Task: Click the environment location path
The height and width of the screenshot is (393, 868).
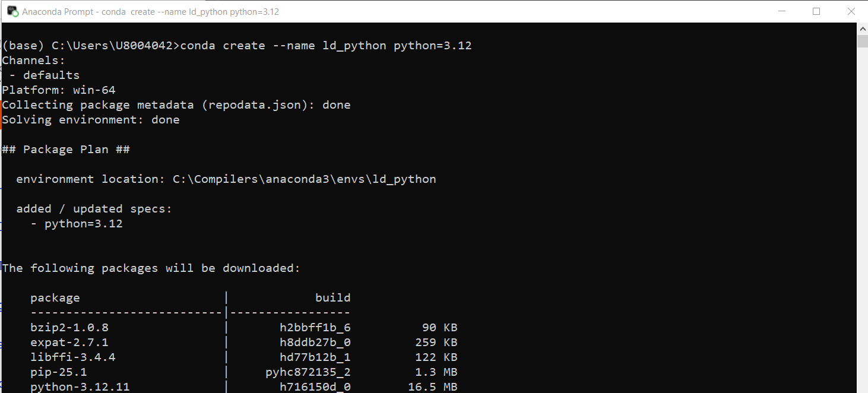Action: click(x=304, y=179)
